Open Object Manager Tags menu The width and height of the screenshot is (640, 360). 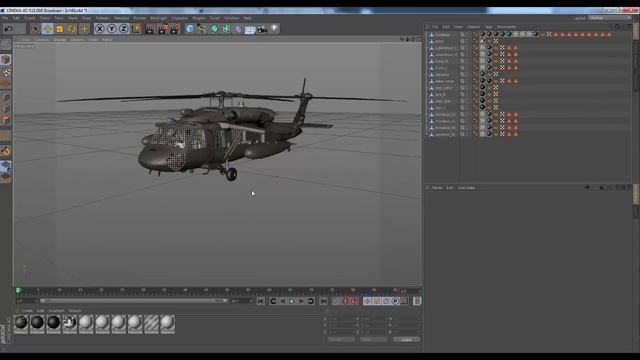coord(488,27)
